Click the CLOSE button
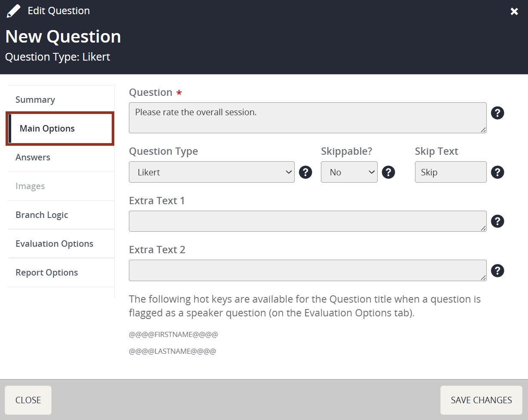This screenshot has width=528, height=420. pyautogui.click(x=28, y=400)
